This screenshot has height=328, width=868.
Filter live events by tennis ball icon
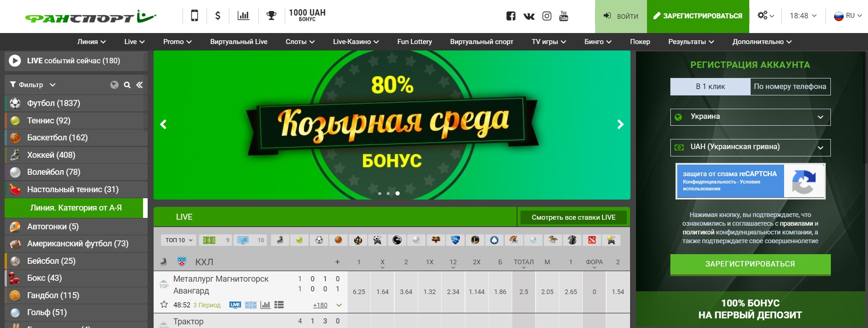coord(299,240)
